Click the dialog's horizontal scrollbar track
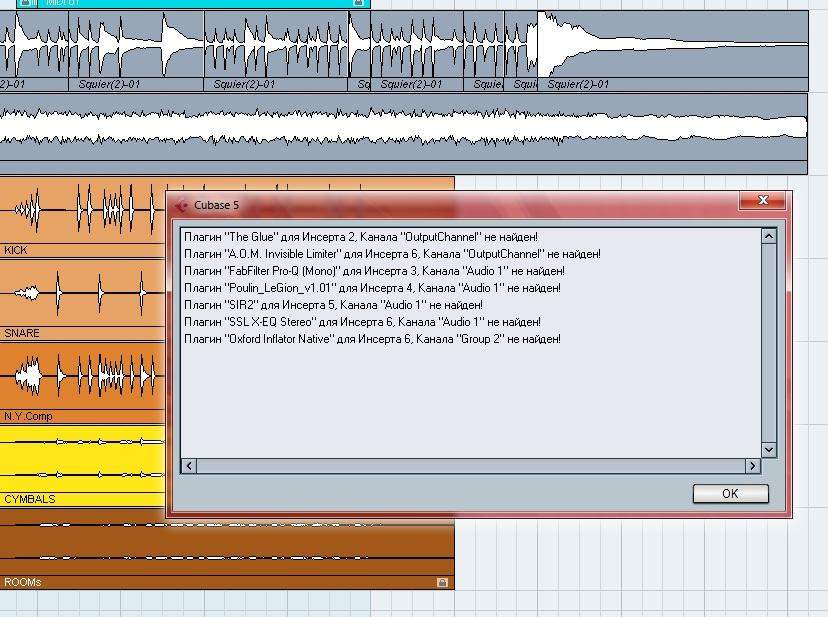Viewport: 828px width, 617px height. (x=471, y=466)
